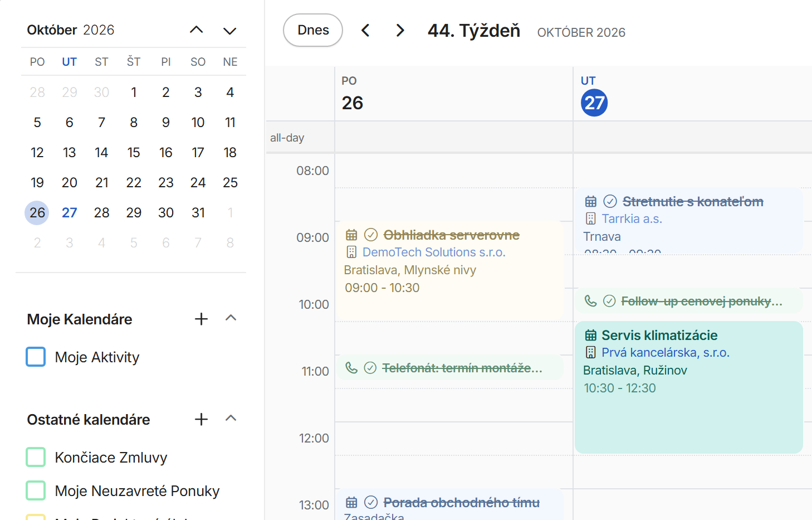This screenshot has width=812, height=520.
Task: Click the company icon beside Prvá kancelárska
Action: pos(591,353)
